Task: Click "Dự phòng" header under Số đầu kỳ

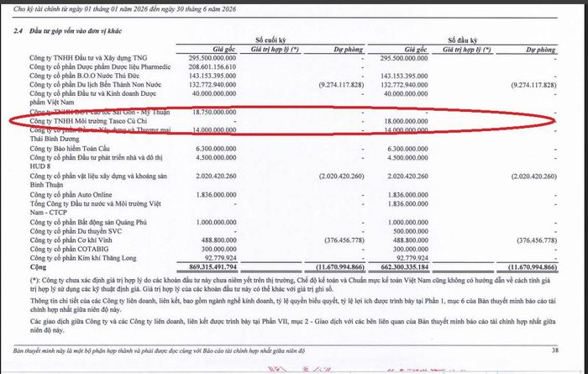Action: [540, 50]
